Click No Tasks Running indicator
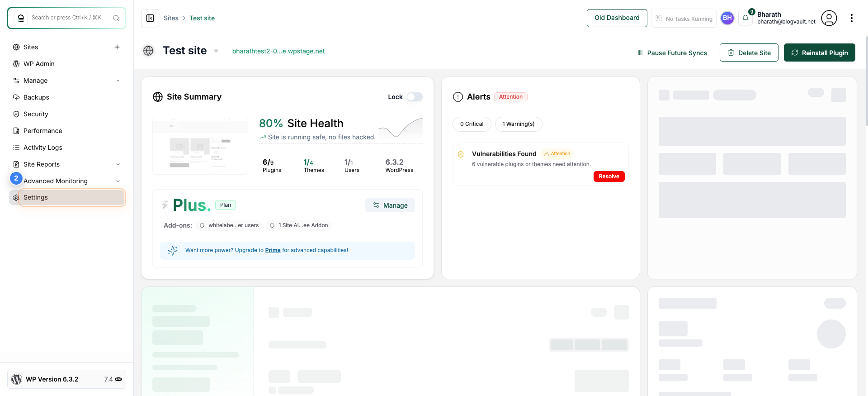Image resolution: width=868 pixels, height=396 pixels. (x=684, y=18)
